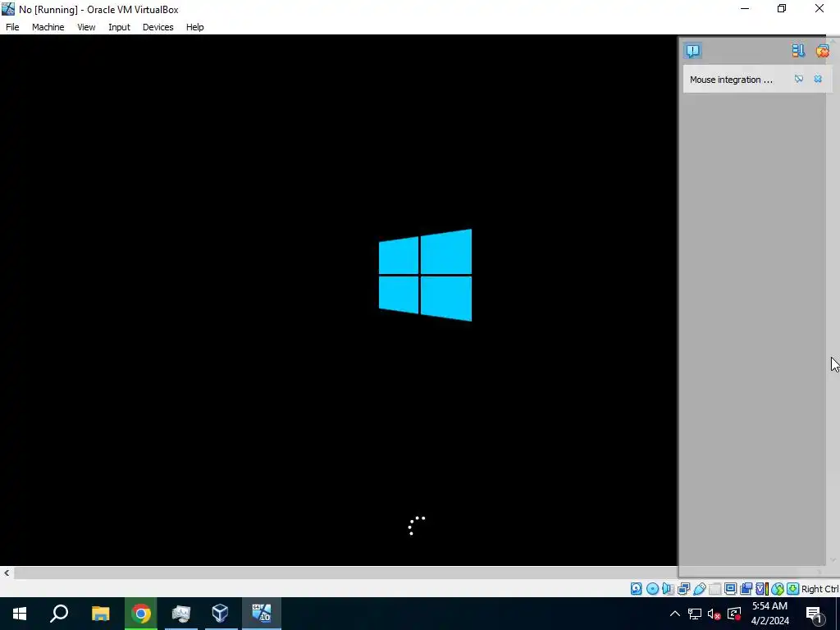The image size is (840, 630).
Task: Click the disable-message icon on Mouse integration notification
Action: (x=799, y=79)
